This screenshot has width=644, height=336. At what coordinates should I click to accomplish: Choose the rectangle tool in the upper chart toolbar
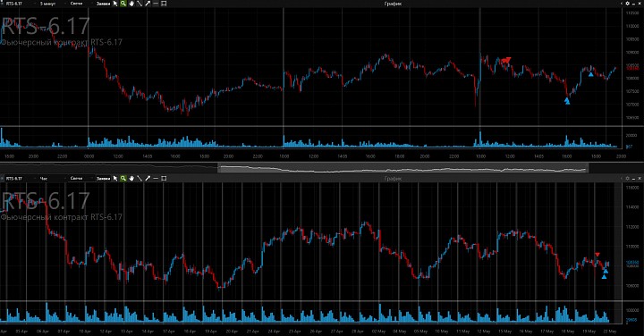click(164, 4)
